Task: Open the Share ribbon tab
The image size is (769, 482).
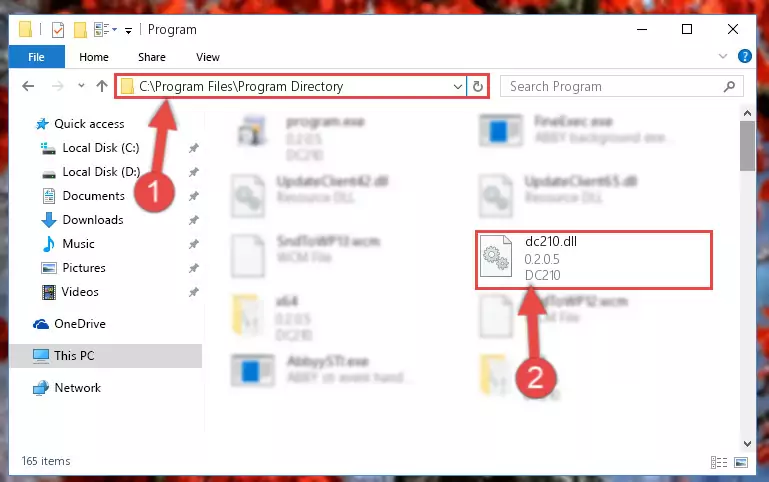Action: coord(152,57)
